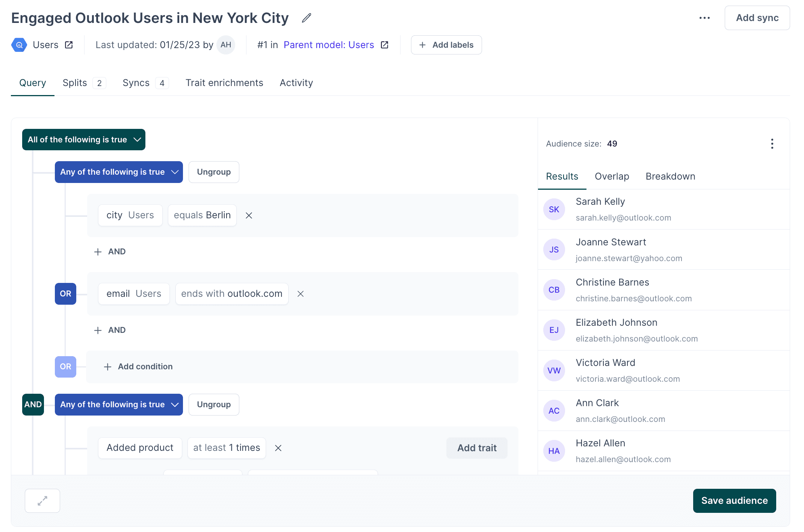Remove the 'at least 1 times' condition
Viewport: 804px width, 532px height.
[x=278, y=448]
